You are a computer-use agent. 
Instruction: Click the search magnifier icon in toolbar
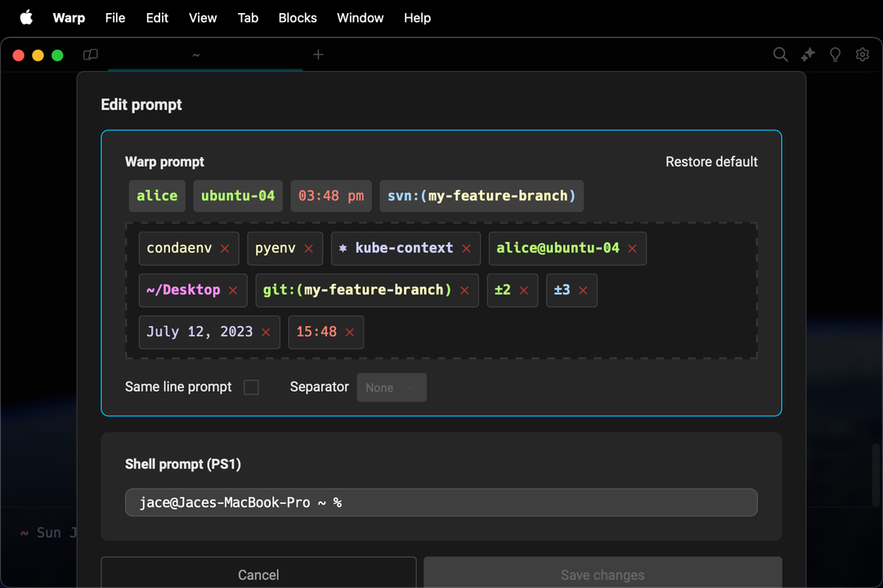tap(780, 55)
